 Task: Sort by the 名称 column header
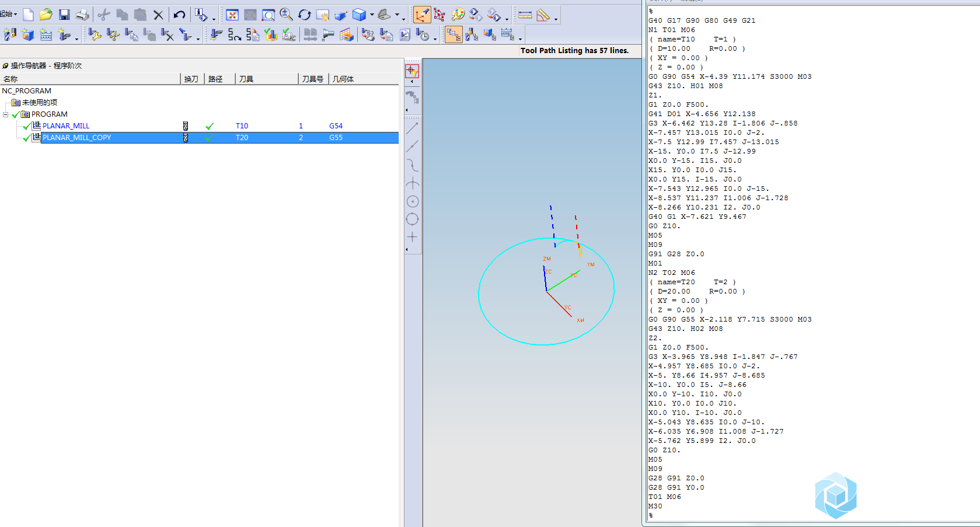[90, 79]
